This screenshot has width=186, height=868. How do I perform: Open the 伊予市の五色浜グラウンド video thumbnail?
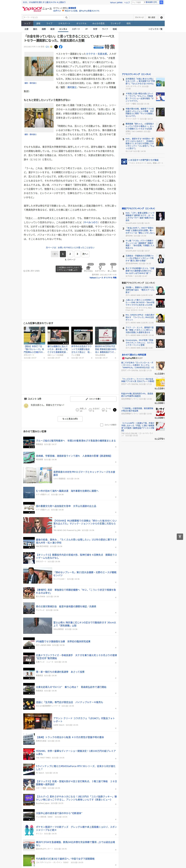(x=82, y=335)
